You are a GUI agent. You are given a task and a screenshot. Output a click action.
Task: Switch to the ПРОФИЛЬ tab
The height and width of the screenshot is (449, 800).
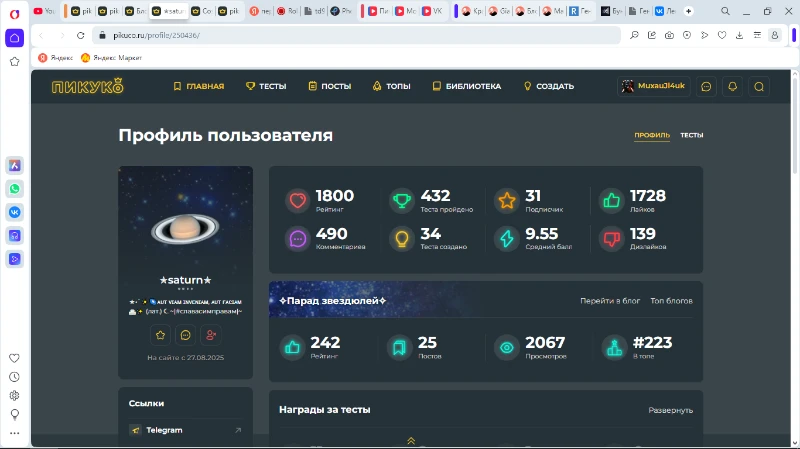pos(652,135)
